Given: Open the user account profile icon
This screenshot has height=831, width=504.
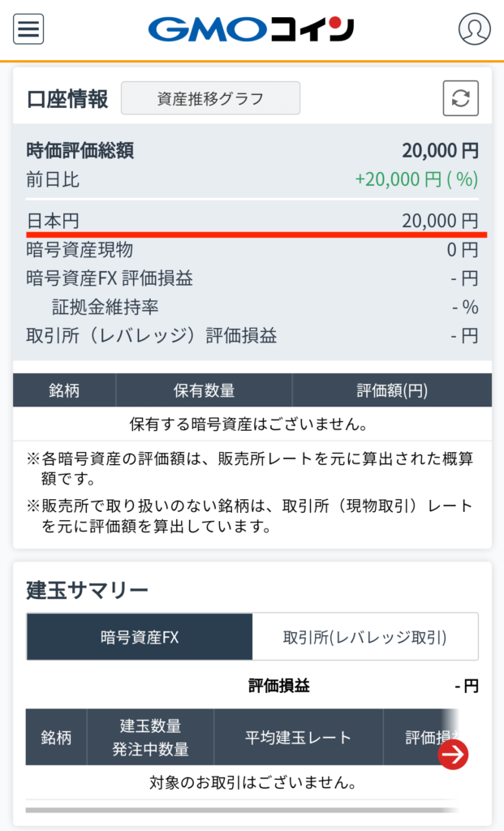Looking at the screenshot, I should pyautogui.click(x=474, y=29).
